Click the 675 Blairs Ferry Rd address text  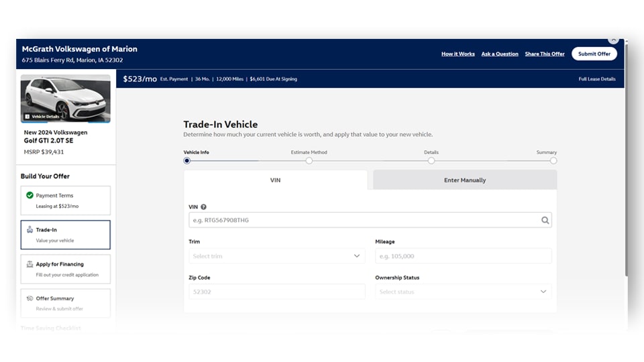coord(72,60)
